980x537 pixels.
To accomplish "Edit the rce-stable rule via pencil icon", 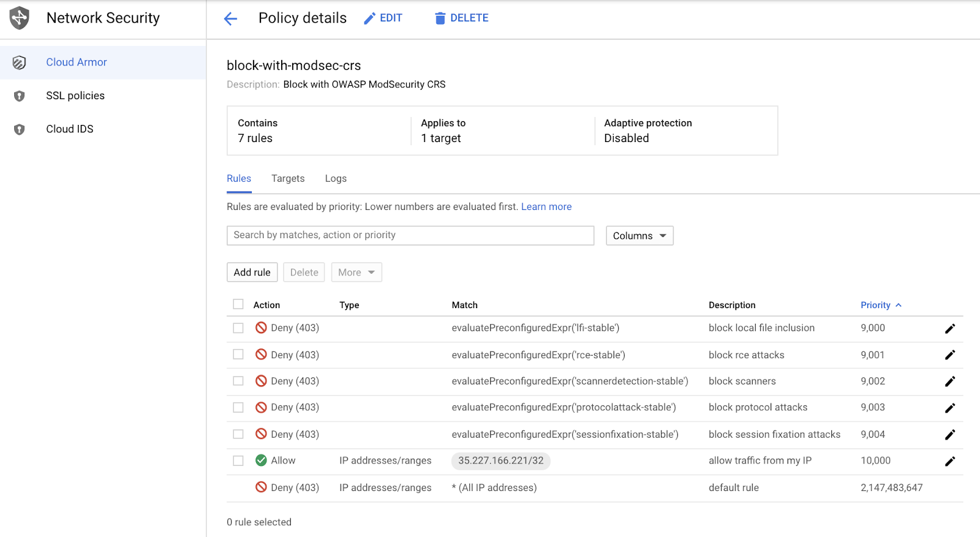I will click(949, 355).
